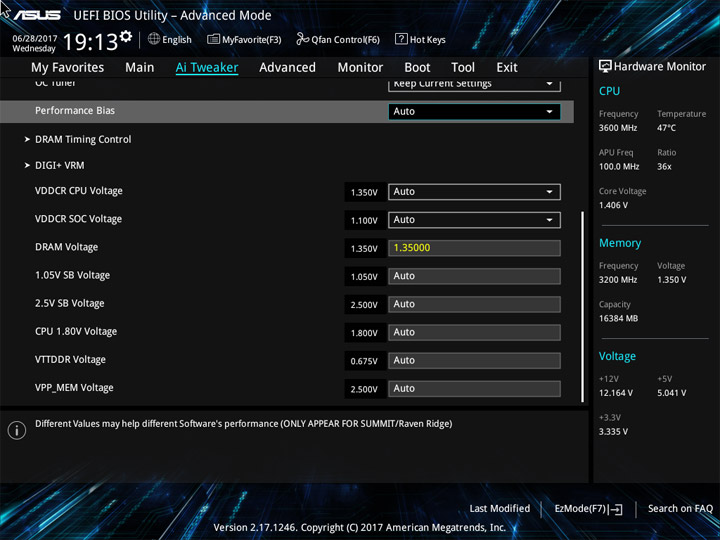The image size is (720, 540).
Task: Click the VPP_MEM Voltage label
Action: pyautogui.click(x=74, y=388)
